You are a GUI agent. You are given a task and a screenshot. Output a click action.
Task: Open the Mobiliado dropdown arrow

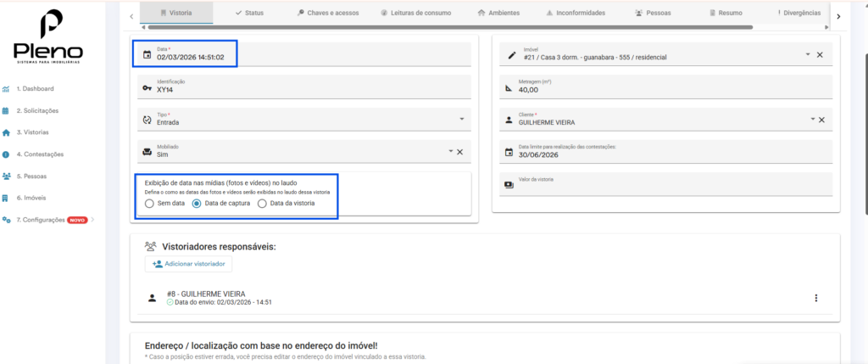450,152
